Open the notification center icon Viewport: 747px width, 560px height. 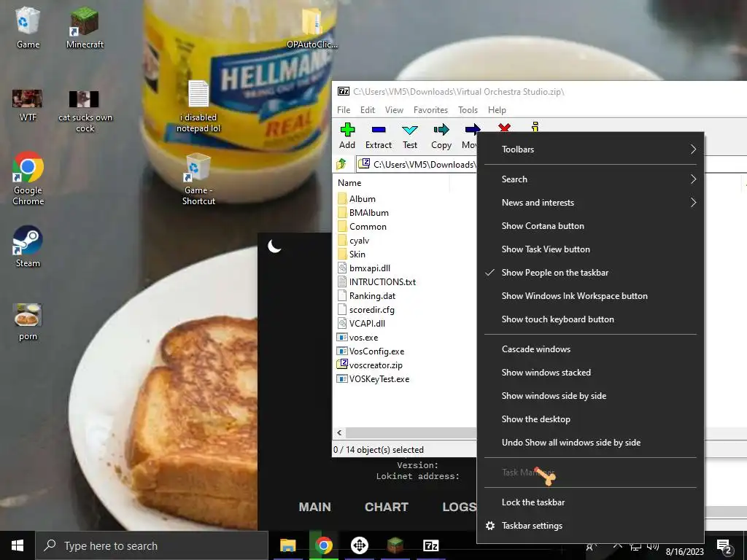click(724, 546)
